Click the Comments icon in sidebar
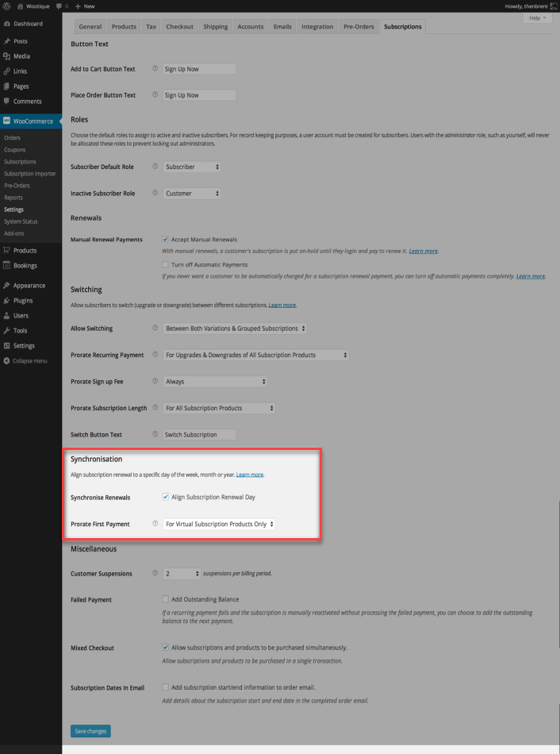This screenshot has width=560, height=754. (x=6, y=102)
